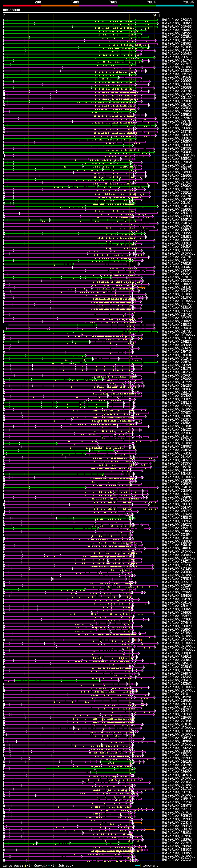
Task: Pick the UniRef100_C3VPW8 row label
Action: [177, 125]
